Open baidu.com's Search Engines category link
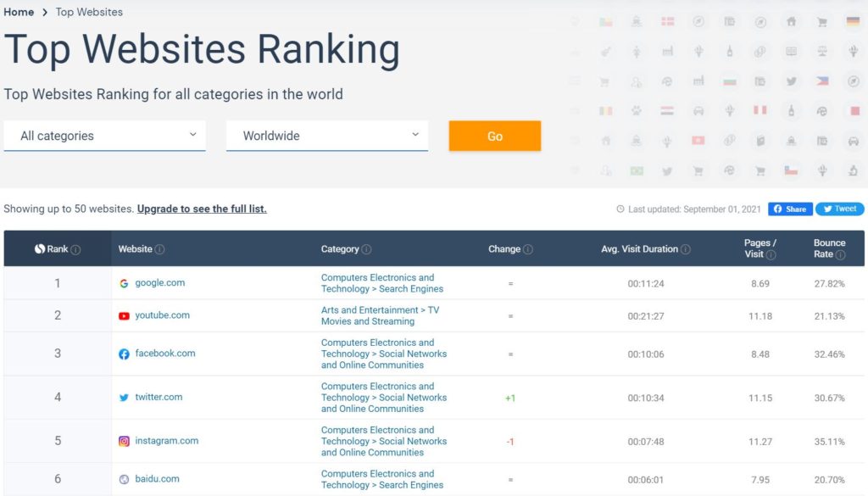This screenshot has height=496, width=868. click(382, 479)
